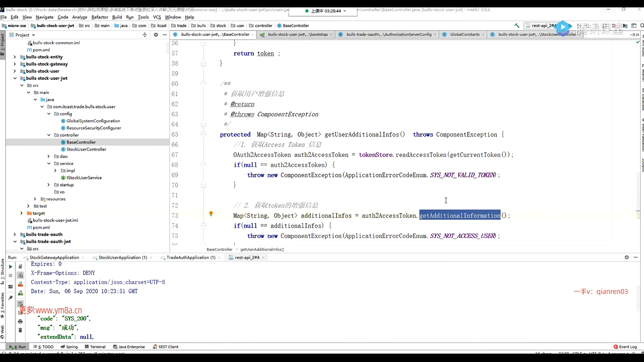Image resolution: width=644 pixels, height=362 pixels.
Task: Open Run panel settings gear
Action: point(627,257)
